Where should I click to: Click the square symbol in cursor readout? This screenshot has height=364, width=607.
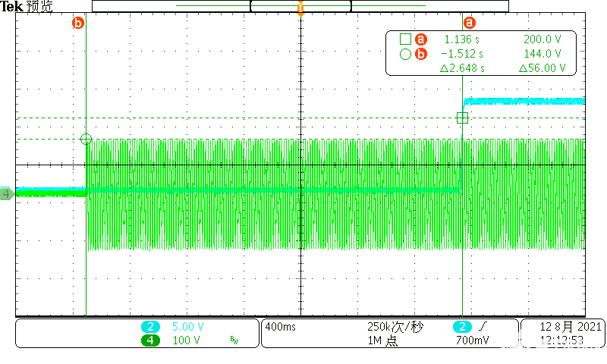pyautogui.click(x=405, y=39)
